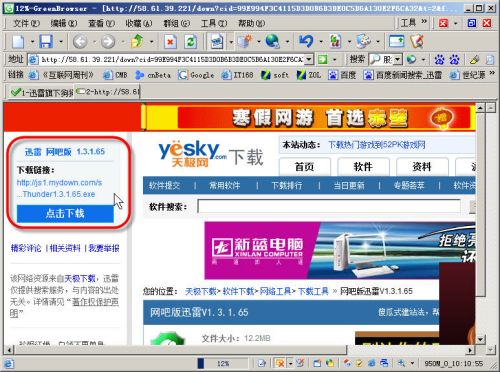The image size is (500, 372).
Task: Expand the links bar overflow chevron
Action: pyautogui.click(x=492, y=73)
